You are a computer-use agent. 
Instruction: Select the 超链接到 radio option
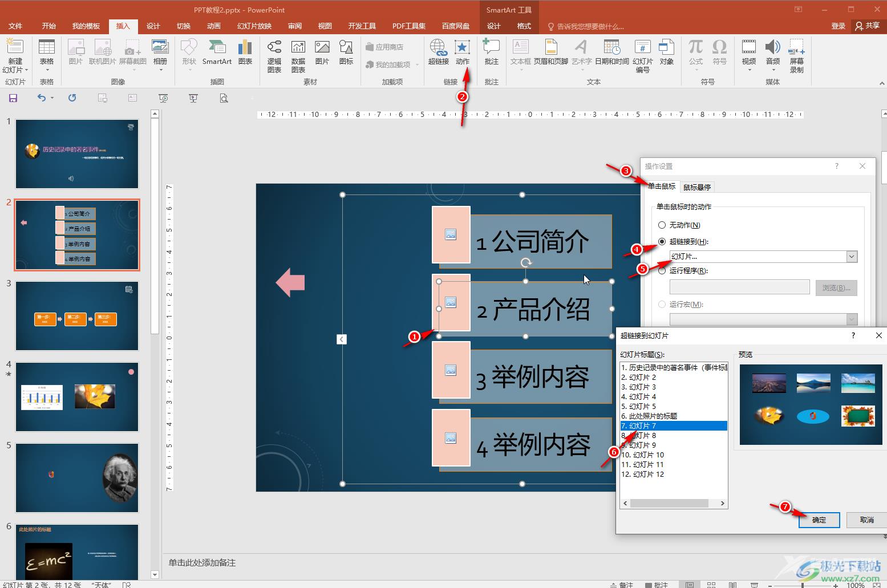tap(662, 241)
